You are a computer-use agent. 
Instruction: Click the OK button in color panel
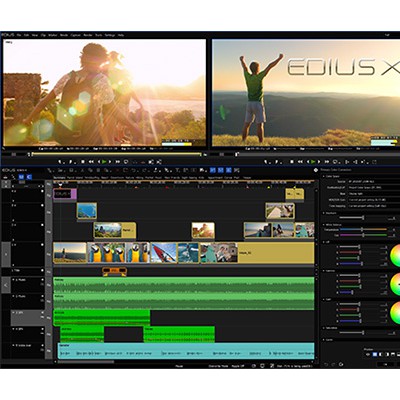point(386,364)
